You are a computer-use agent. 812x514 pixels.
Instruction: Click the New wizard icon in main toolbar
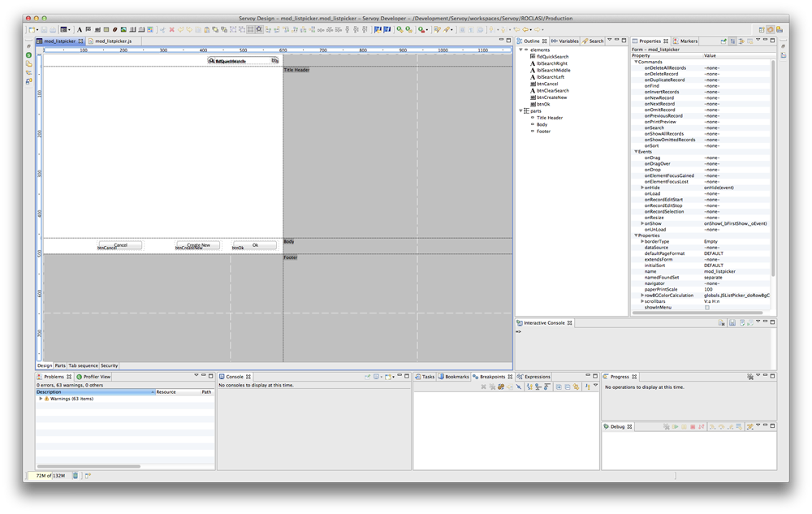pyautogui.click(x=32, y=30)
